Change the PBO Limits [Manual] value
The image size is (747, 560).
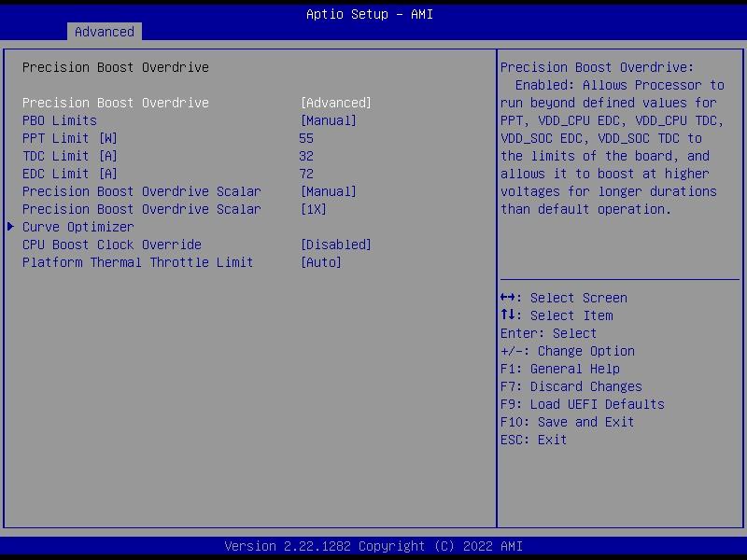tap(329, 120)
